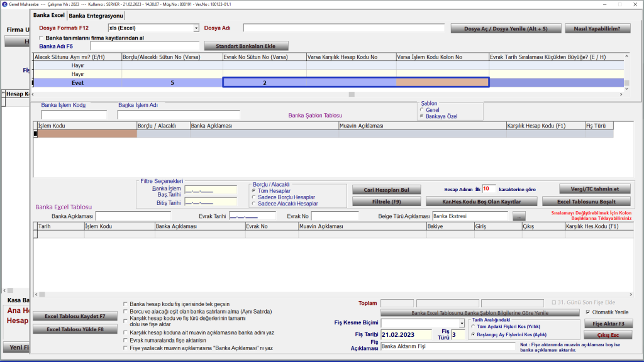This screenshot has width=644, height=362.
Task: Click 'Varsa Karşılık Hesap Kodu No' column header
Action: [352, 57]
